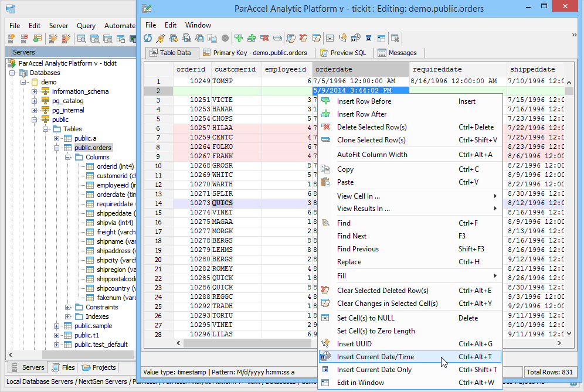Click the data grid vertical scrollbar down arrow
Viewport: 584px width, 392px height.
569,333
